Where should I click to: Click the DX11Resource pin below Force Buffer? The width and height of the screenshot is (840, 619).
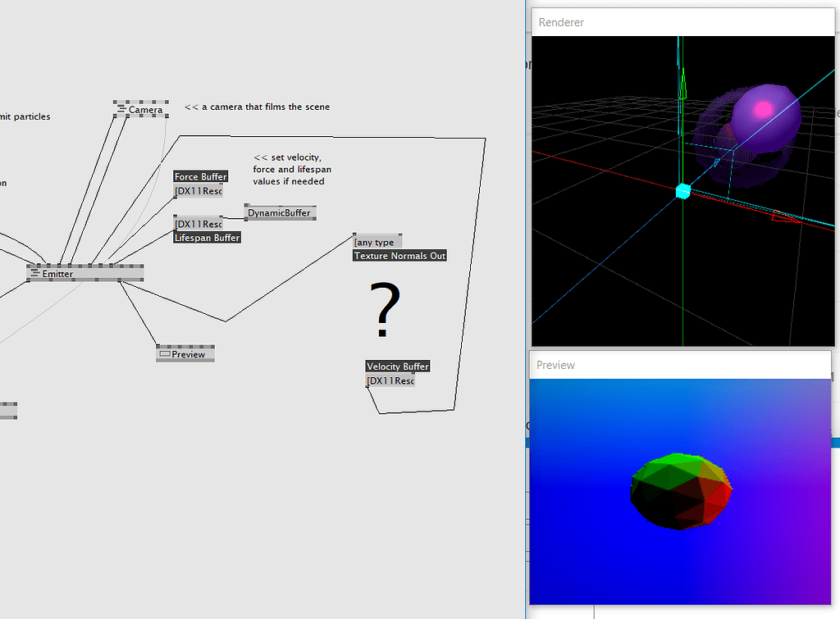[x=198, y=190]
